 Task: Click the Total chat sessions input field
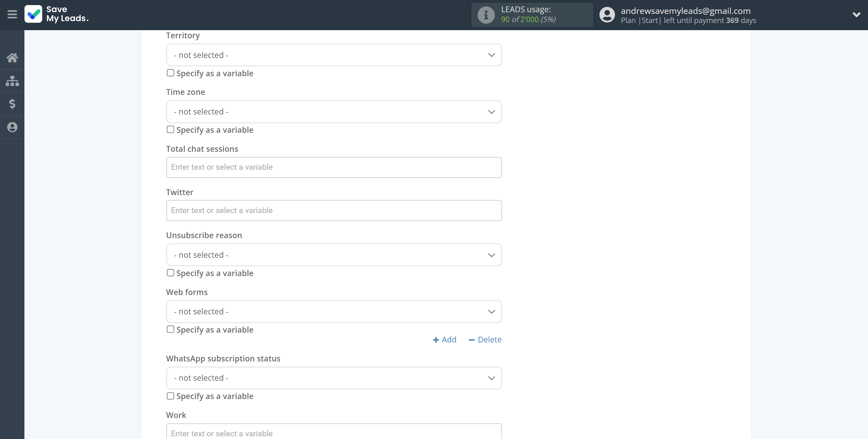point(334,167)
